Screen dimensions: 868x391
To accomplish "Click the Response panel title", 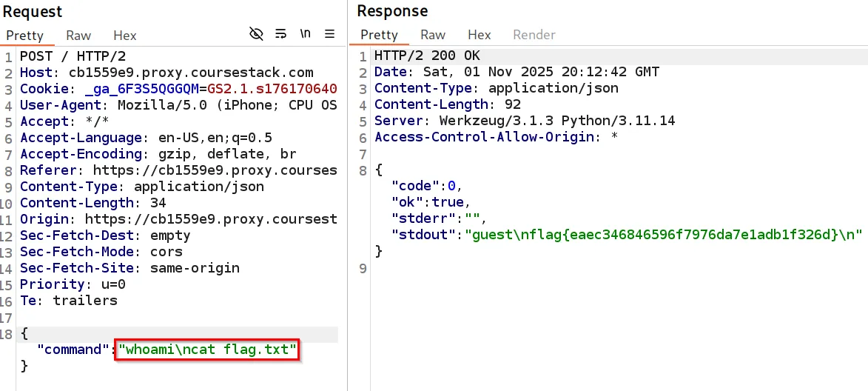I will coord(392,11).
